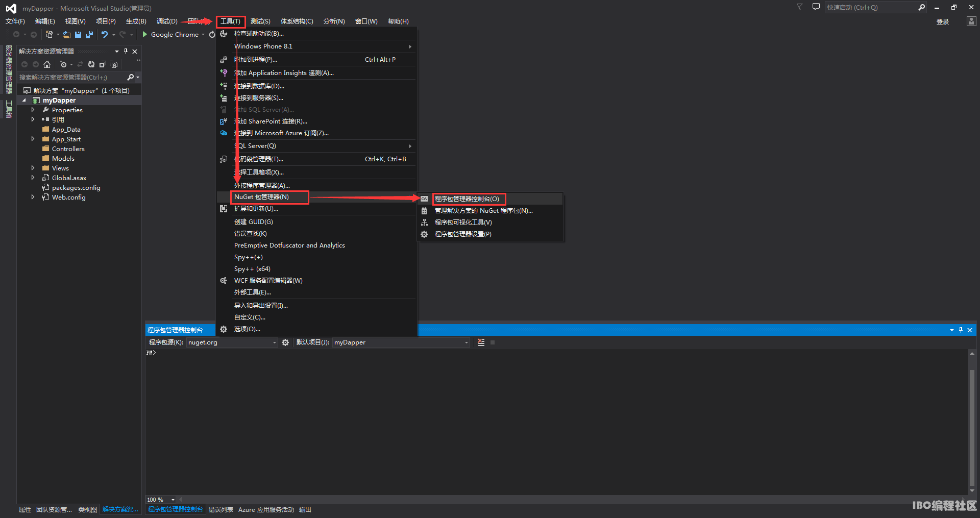Select packages.config in Solution Explorer

(76, 187)
